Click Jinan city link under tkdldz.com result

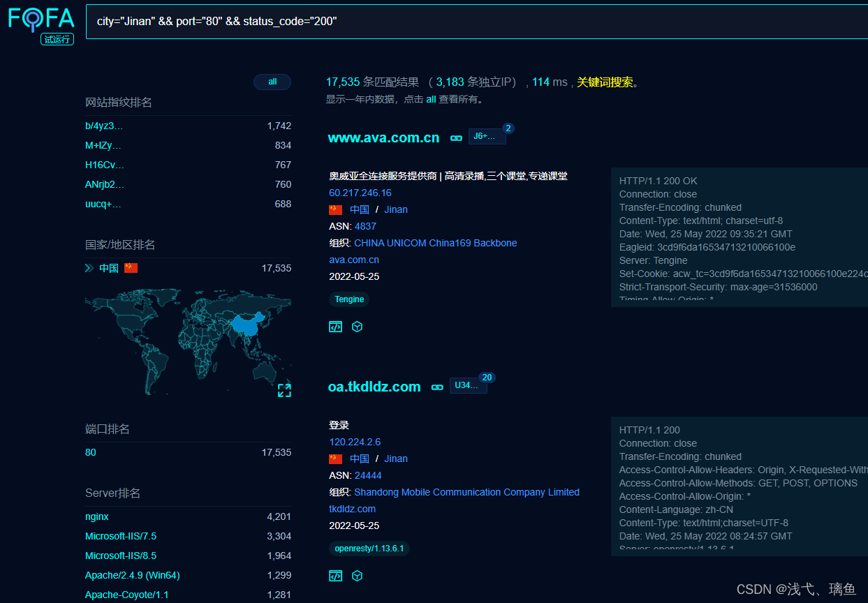[396, 459]
